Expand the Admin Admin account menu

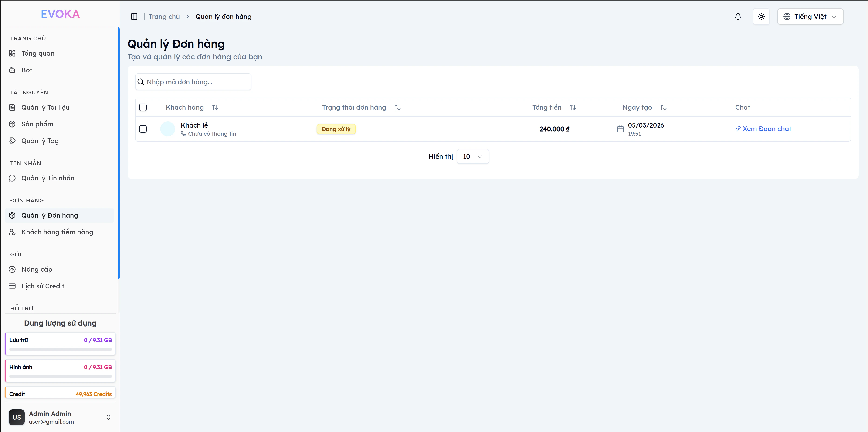click(108, 417)
